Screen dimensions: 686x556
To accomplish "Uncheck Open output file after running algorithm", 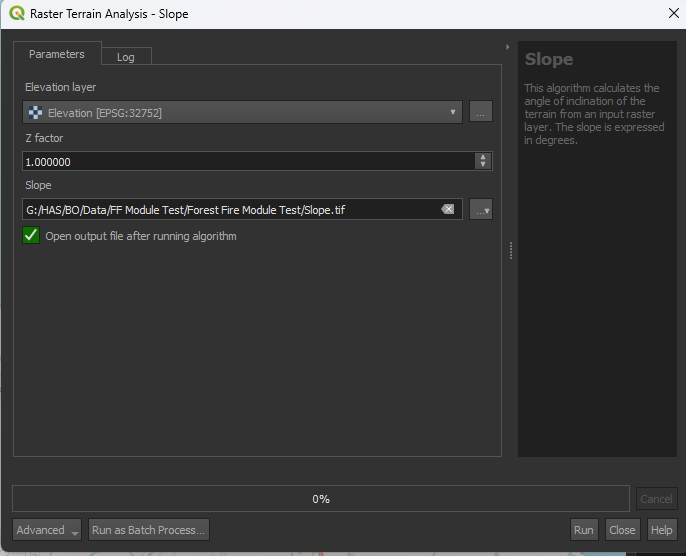I will tap(32, 236).
